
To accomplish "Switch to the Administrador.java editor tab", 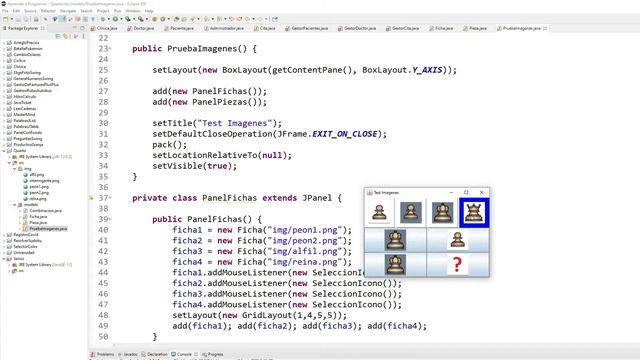I will point(224,28).
